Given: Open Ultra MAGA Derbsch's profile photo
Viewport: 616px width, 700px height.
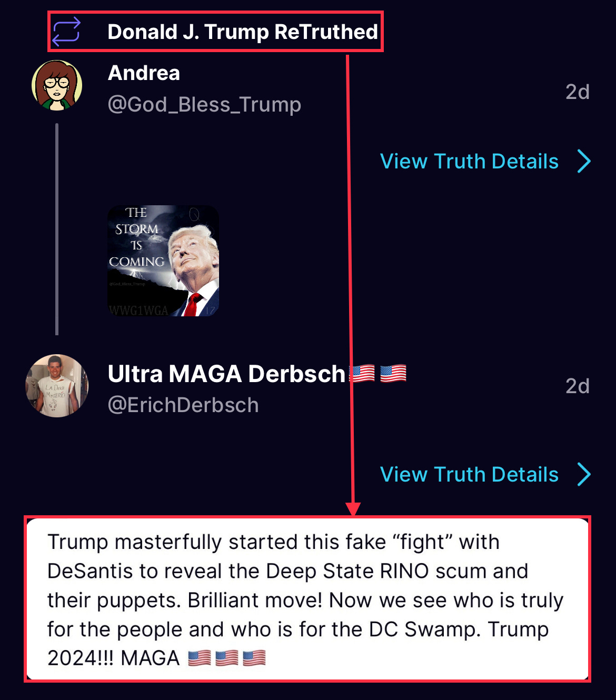Looking at the screenshot, I should point(57,386).
